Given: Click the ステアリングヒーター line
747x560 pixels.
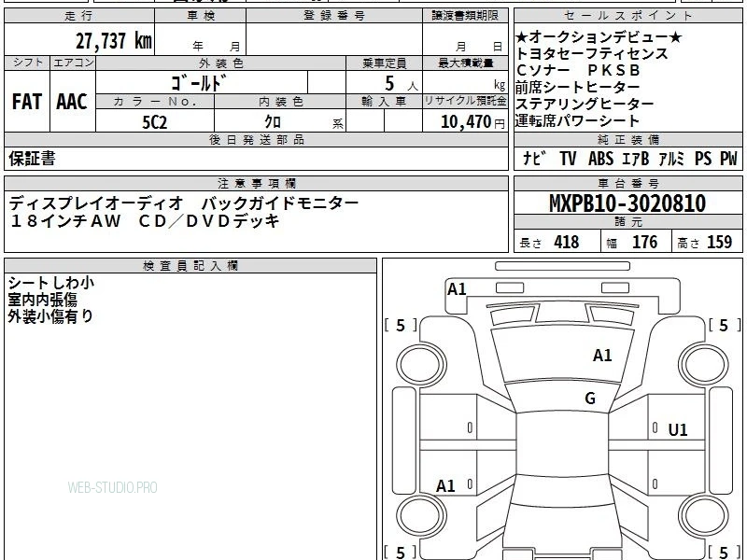Looking at the screenshot, I should pos(585,104).
